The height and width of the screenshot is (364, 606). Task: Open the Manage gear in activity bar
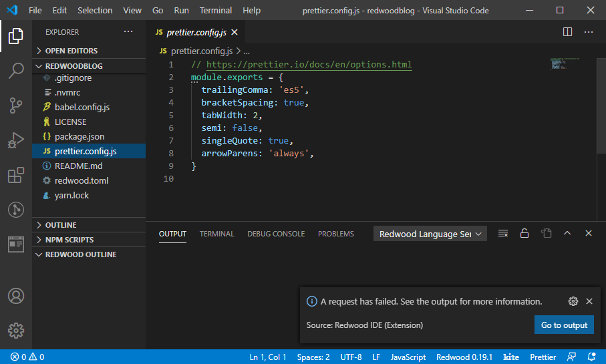16,331
